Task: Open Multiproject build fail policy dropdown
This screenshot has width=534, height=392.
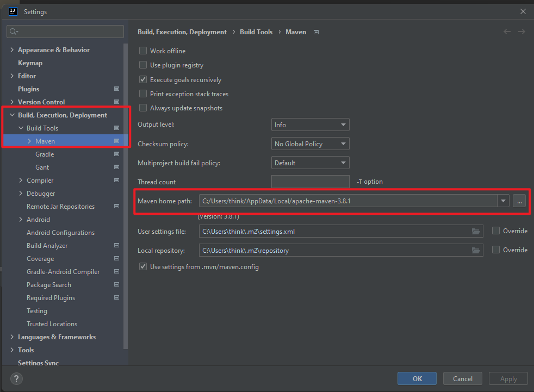Action: (311, 163)
